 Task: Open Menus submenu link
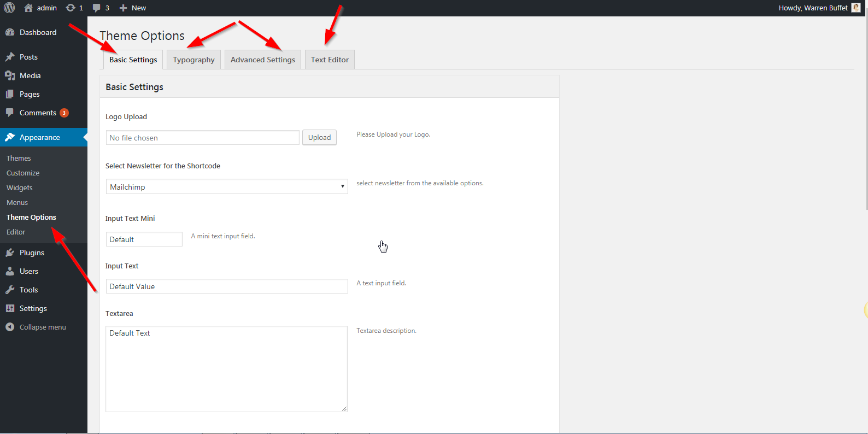click(17, 202)
